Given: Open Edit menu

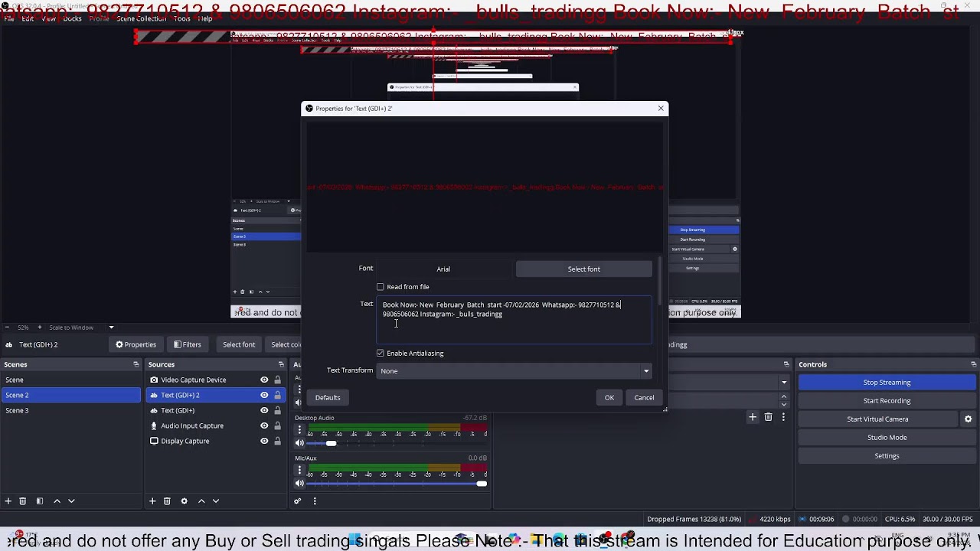Looking at the screenshot, I should (28, 18).
